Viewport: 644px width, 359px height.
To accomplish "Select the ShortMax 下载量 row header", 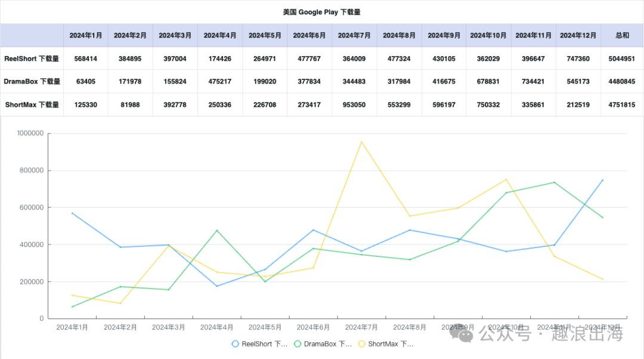I will (32, 105).
